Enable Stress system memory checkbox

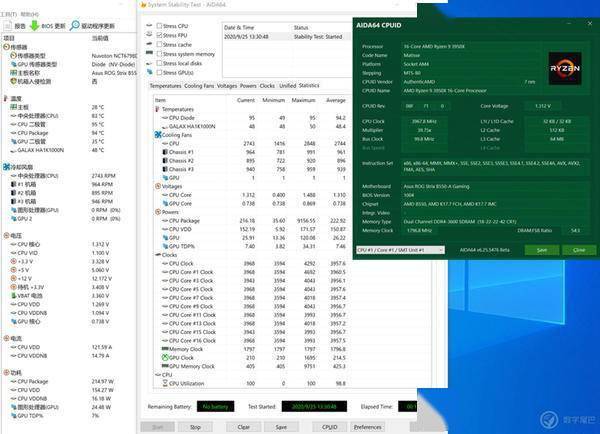pos(159,54)
